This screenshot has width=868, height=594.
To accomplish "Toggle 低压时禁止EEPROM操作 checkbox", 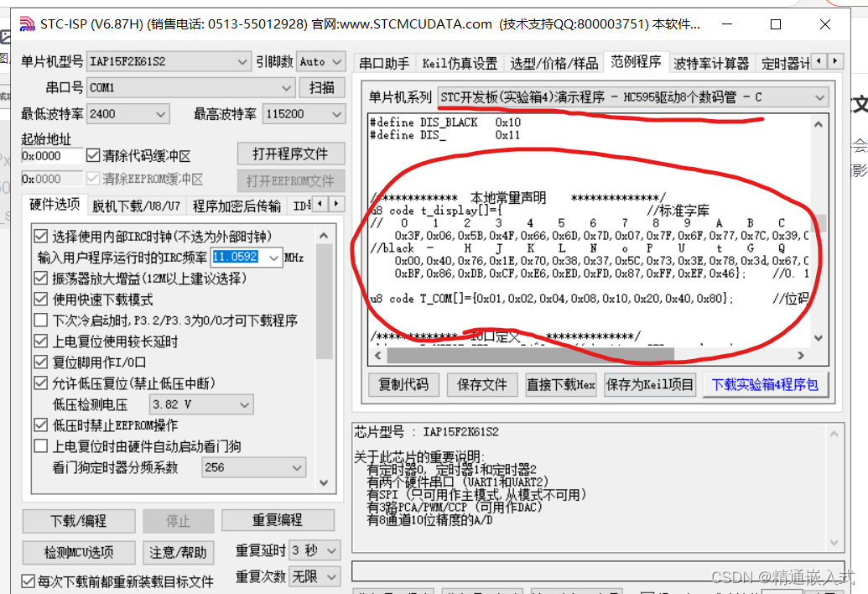I will coord(40,425).
